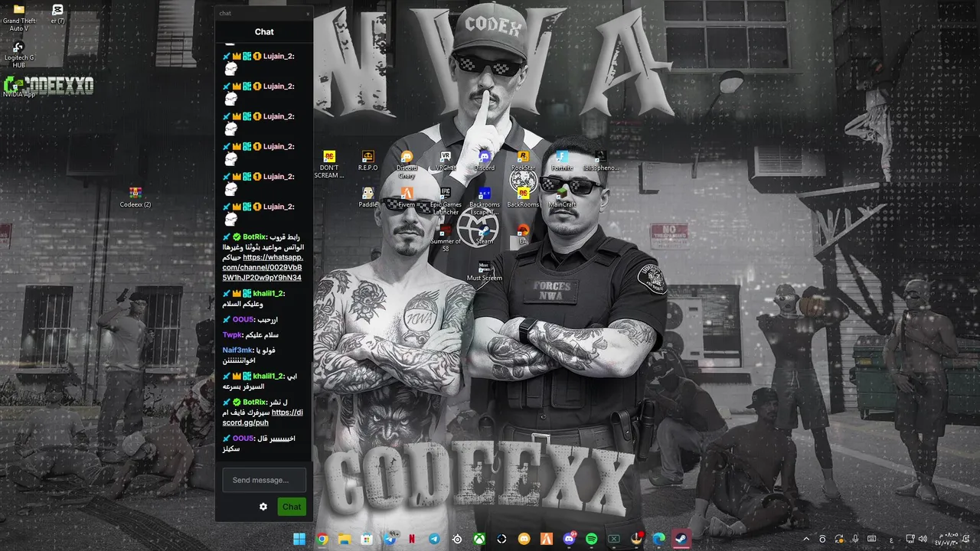Open Netflix from the taskbar
The width and height of the screenshot is (980, 551).
pos(412,539)
